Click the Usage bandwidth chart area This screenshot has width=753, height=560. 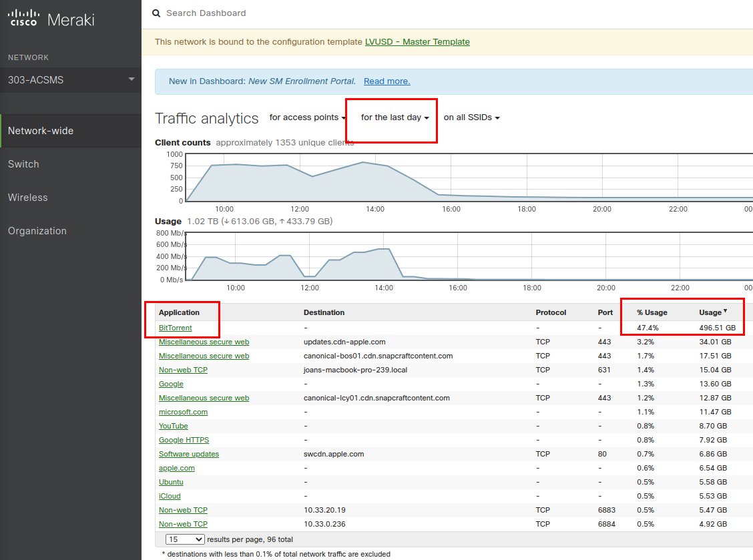(x=469, y=256)
